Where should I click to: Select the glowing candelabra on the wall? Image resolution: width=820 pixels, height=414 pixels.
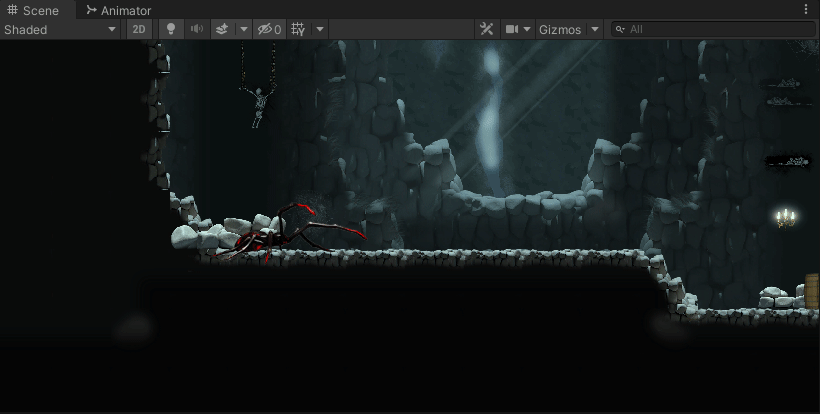pos(785,217)
